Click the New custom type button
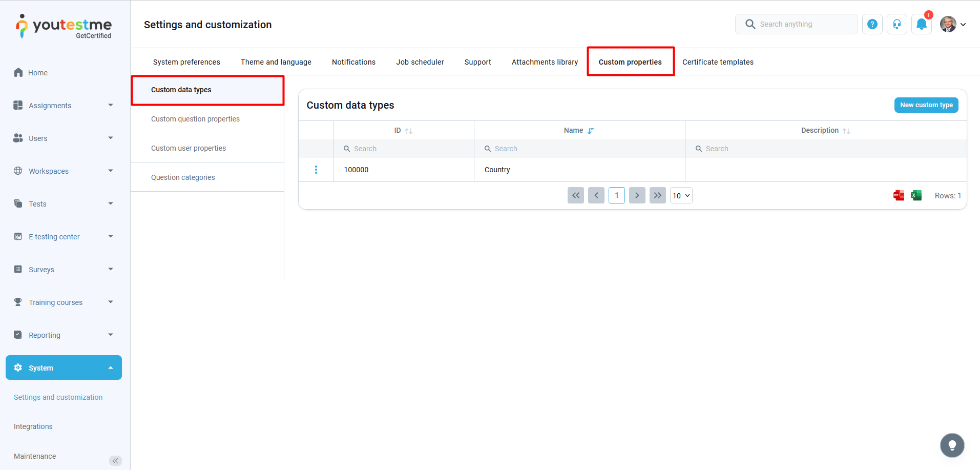Screen dimensions: 980x470 [926, 105]
